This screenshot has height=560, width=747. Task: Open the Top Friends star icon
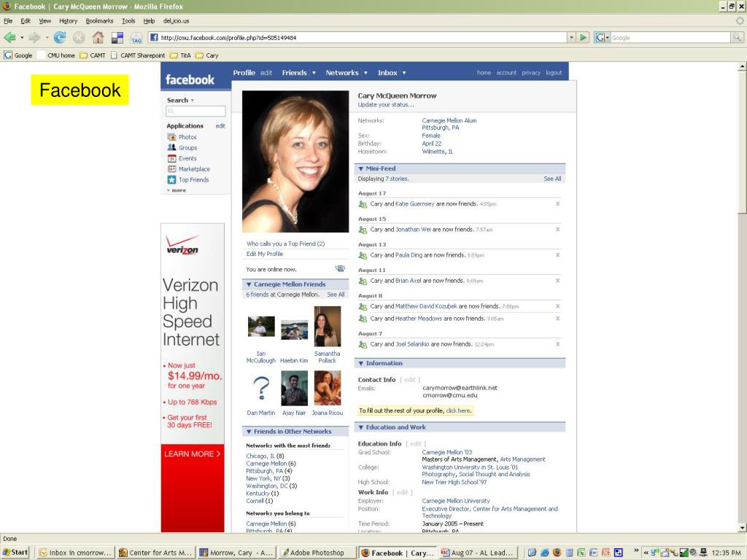click(x=171, y=180)
